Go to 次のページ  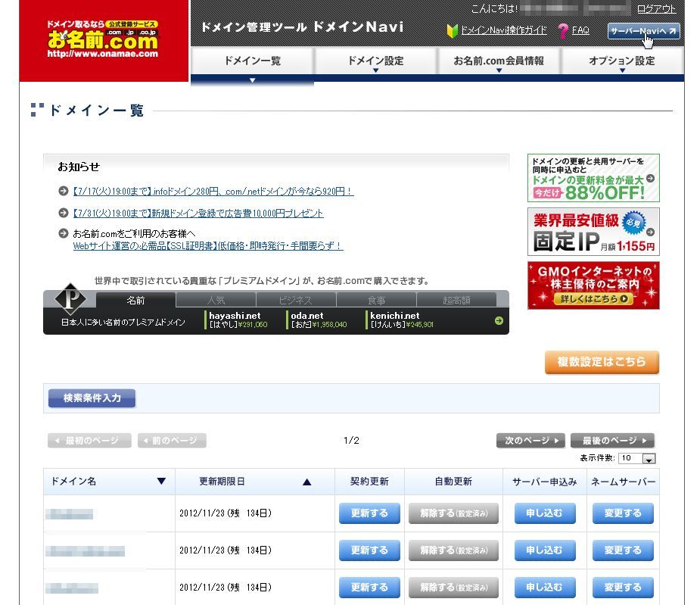pyautogui.click(x=530, y=441)
